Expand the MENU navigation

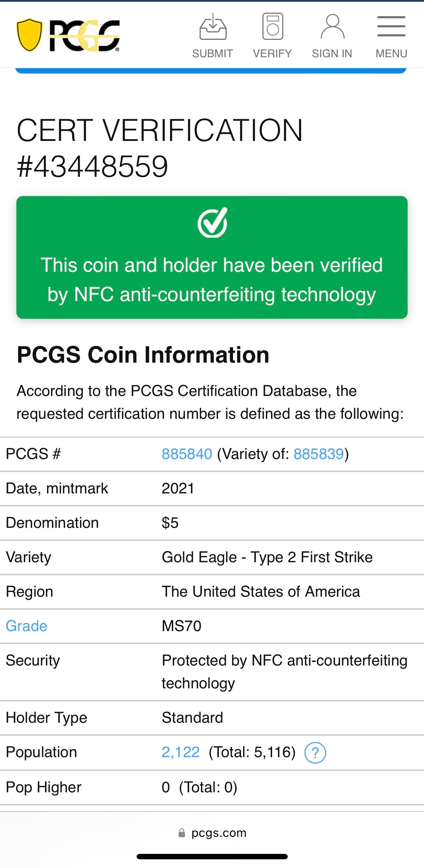point(391,53)
